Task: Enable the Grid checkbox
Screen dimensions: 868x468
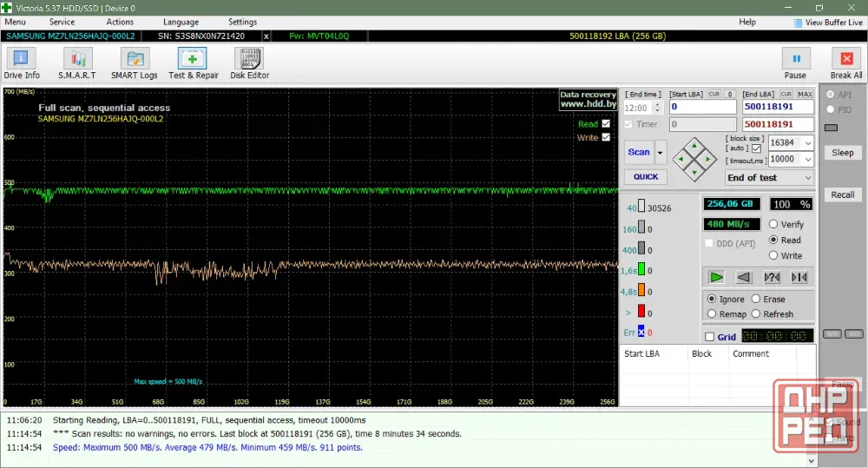Action: pos(710,337)
